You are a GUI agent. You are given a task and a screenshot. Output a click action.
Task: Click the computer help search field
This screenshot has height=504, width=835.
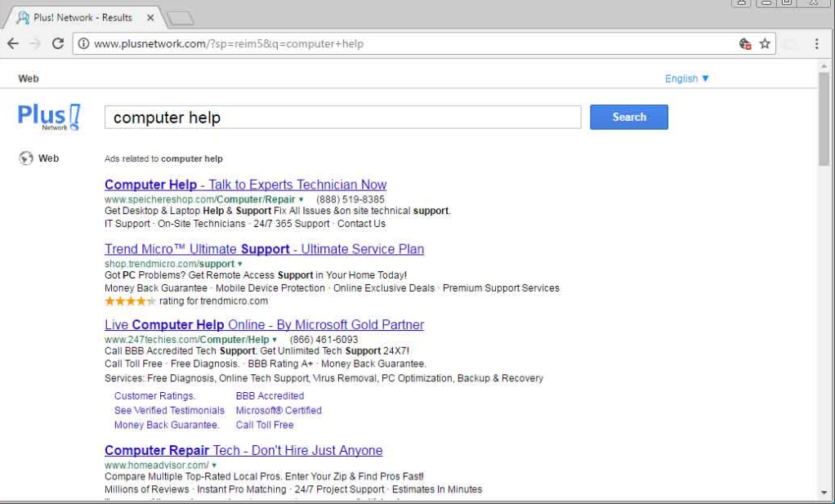point(342,118)
